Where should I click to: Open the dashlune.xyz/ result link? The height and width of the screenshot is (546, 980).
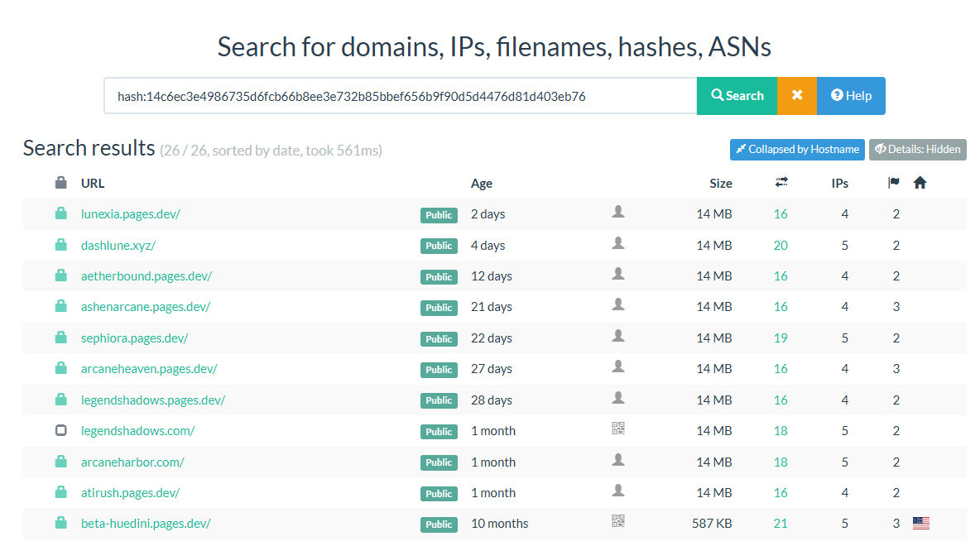click(x=118, y=246)
